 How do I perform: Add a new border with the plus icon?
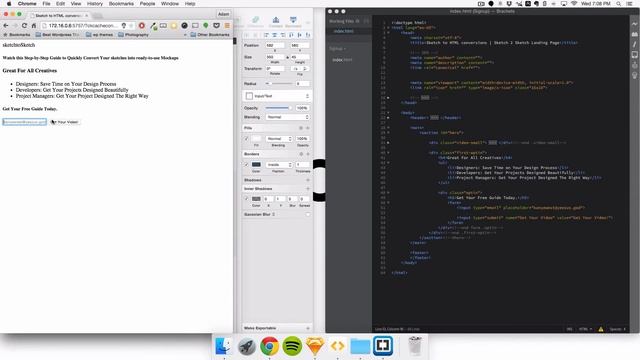pos(308,154)
